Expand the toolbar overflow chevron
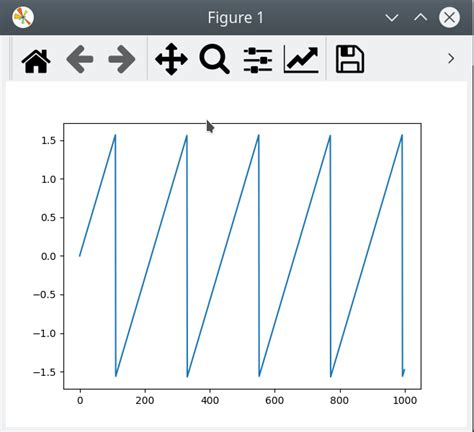 pyautogui.click(x=451, y=58)
